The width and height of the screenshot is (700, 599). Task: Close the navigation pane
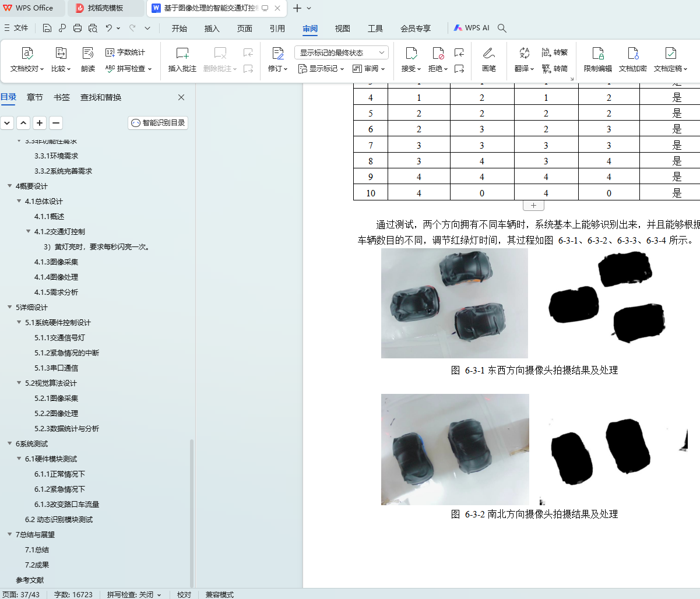(181, 97)
